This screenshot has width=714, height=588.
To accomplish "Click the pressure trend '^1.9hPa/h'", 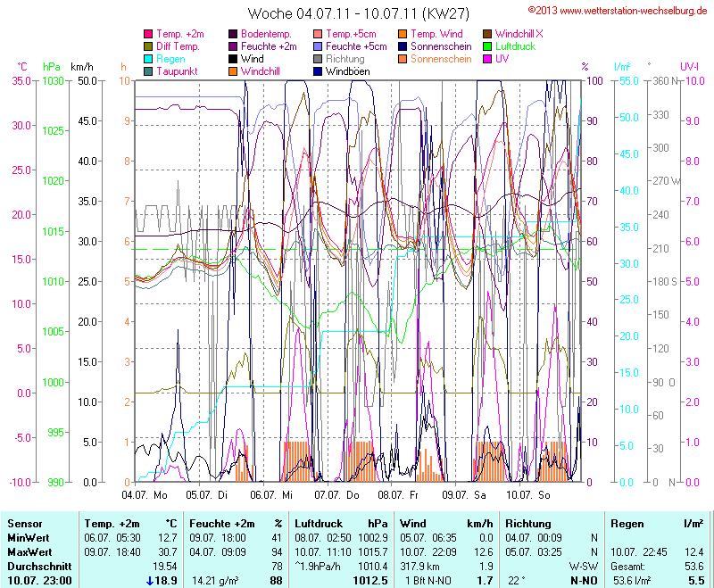I will pos(318,567).
